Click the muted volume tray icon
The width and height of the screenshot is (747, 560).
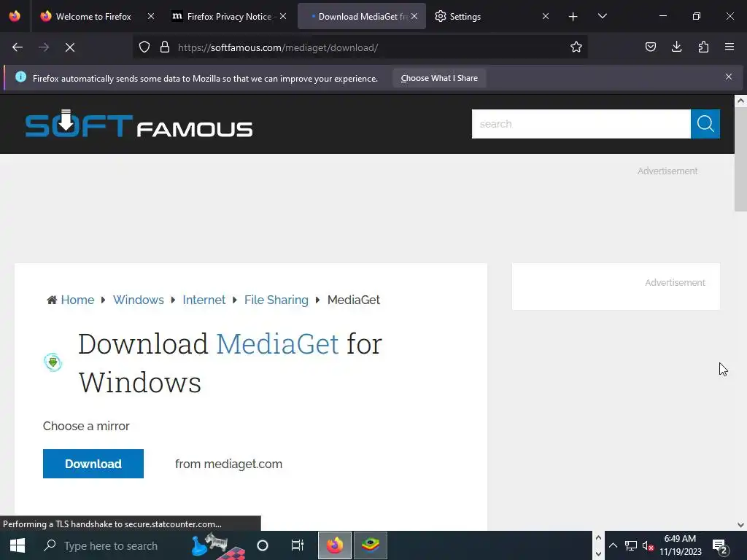tap(648, 545)
